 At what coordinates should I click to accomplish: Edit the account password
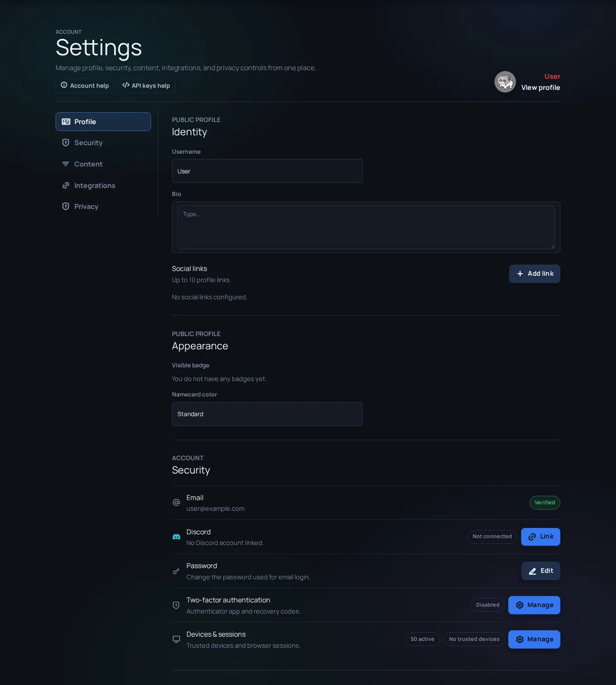coord(541,571)
